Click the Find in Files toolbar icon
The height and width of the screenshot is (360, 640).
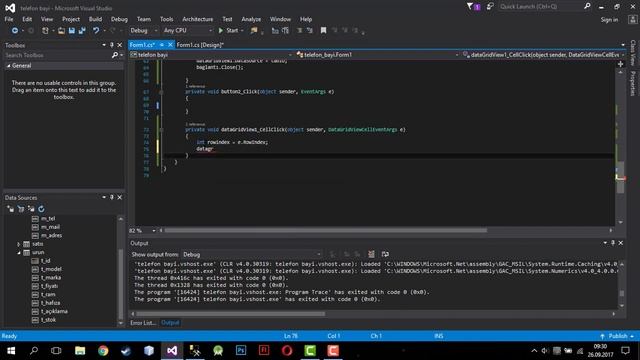pyautogui.click(x=254, y=31)
